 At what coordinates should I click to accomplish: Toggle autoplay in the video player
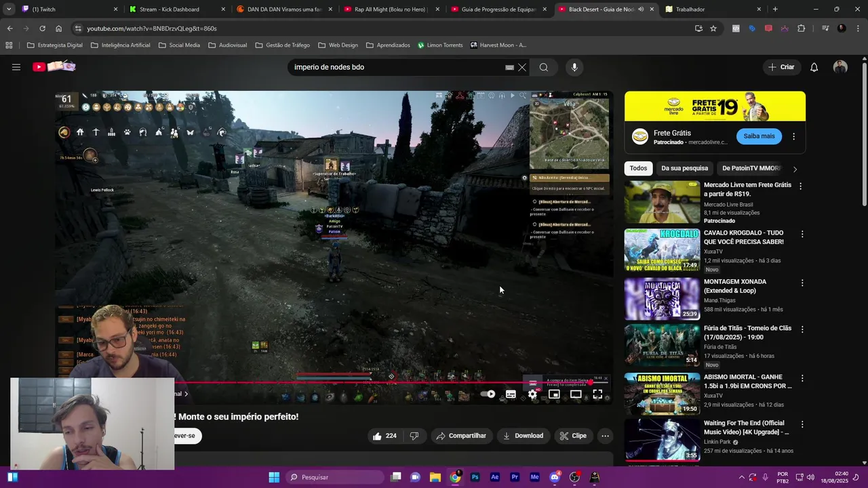(x=488, y=394)
